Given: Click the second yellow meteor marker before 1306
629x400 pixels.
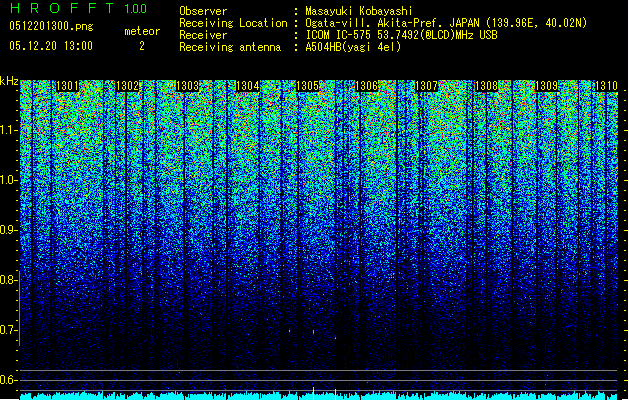Looking at the screenshot, I should coord(335,394).
